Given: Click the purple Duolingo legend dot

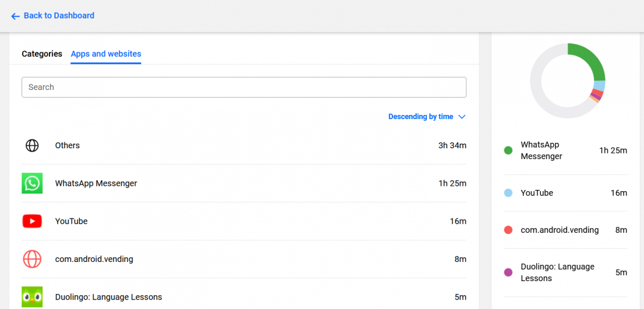Looking at the screenshot, I should [x=509, y=273].
